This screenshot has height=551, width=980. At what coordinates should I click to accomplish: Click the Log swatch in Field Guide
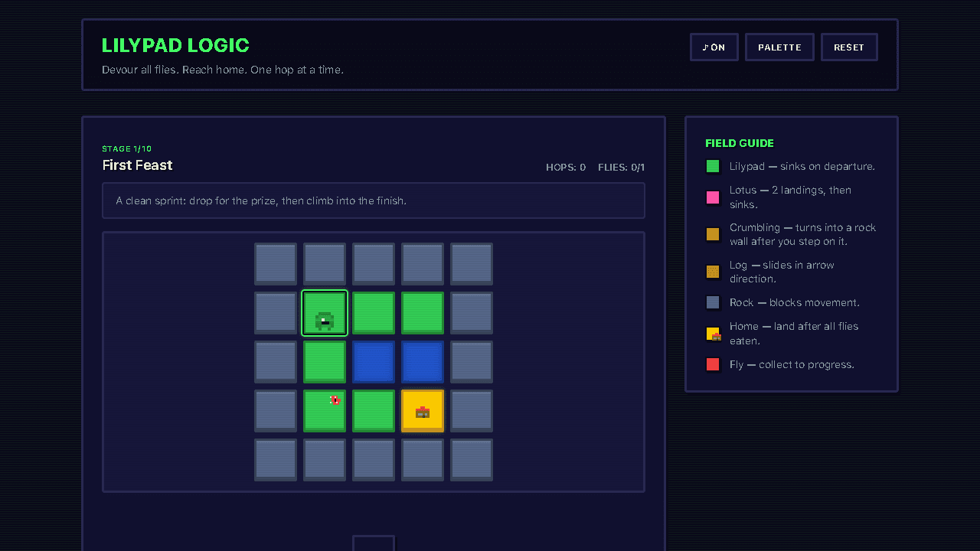(x=713, y=272)
